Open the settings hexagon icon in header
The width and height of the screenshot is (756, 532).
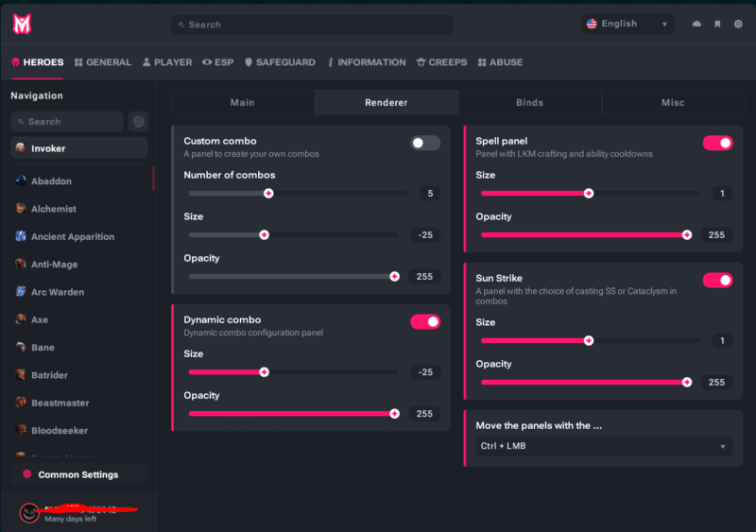click(738, 24)
